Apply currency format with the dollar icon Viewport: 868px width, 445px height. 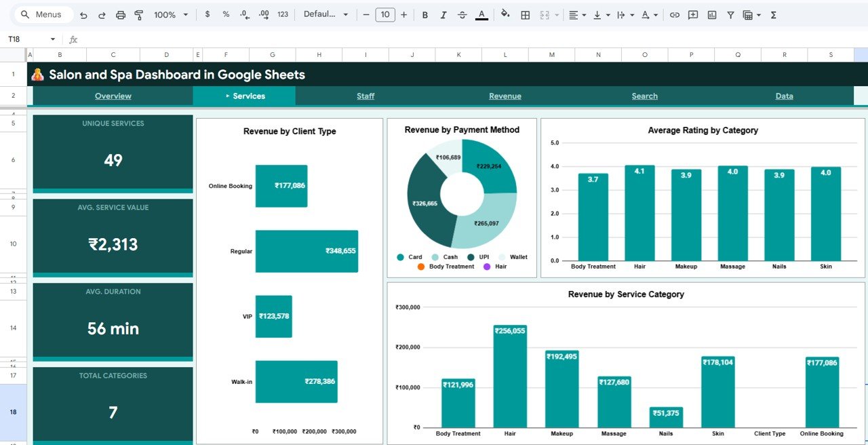(x=208, y=14)
